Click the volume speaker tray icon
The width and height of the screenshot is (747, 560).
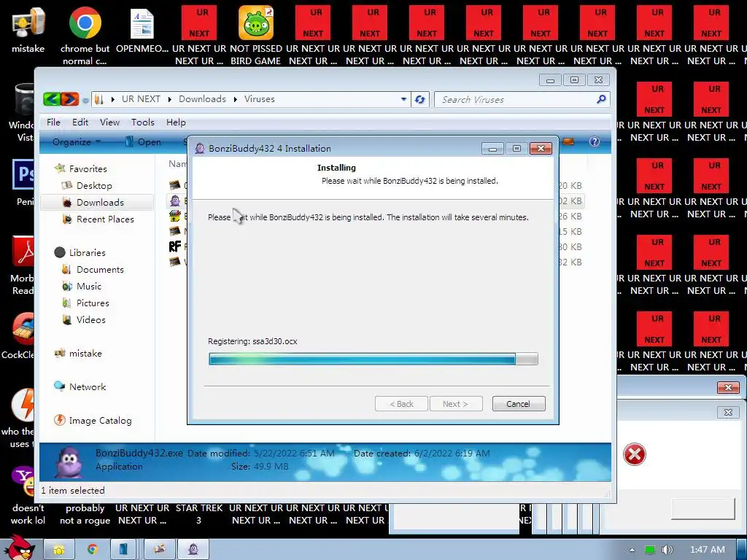[667, 550]
